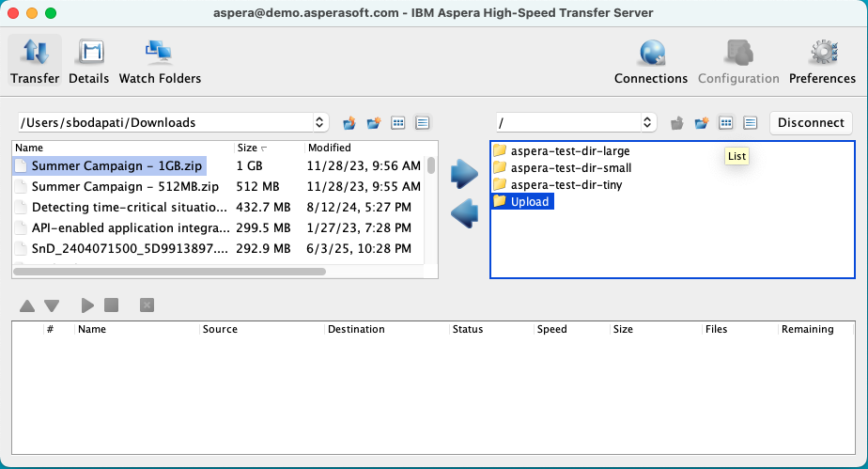Open Watch Folders
The width and height of the screenshot is (868, 469).
(160, 61)
